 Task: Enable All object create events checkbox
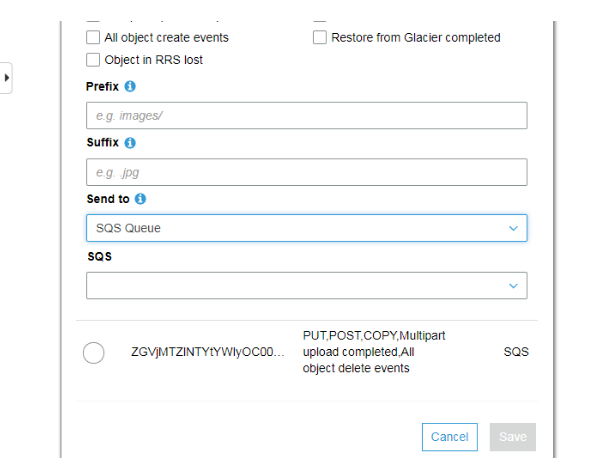94,38
